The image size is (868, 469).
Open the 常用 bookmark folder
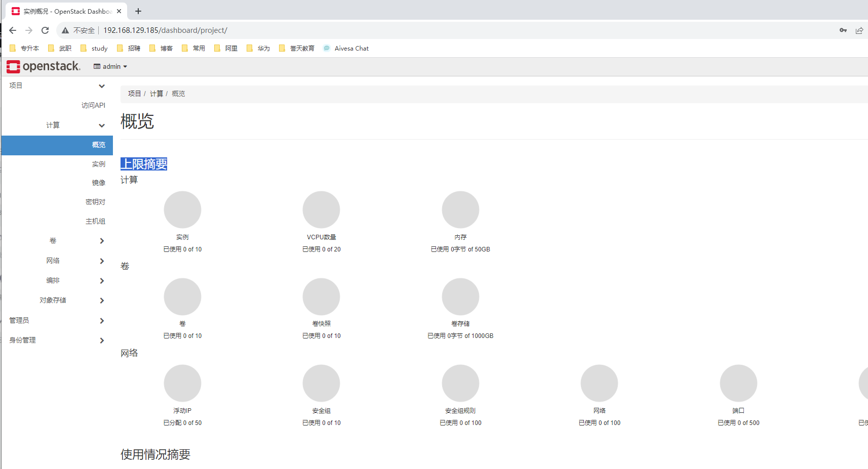[193, 49]
